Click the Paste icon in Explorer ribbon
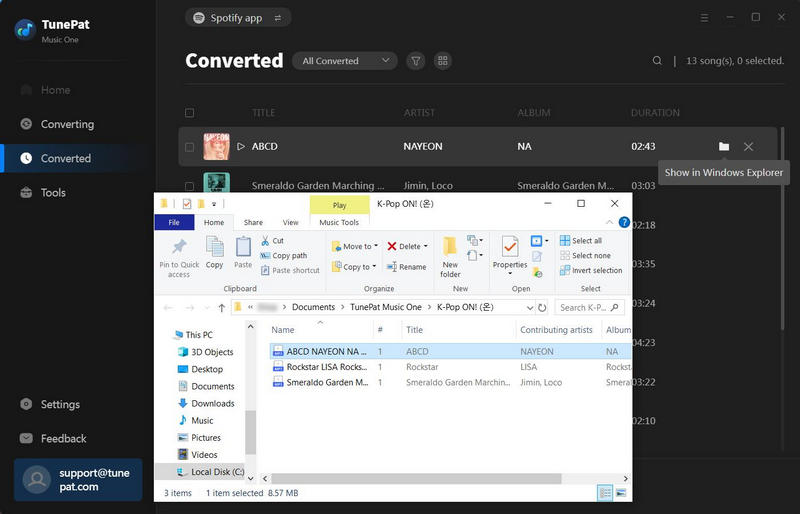The image size is (800, 514). (x=243, y=251)
